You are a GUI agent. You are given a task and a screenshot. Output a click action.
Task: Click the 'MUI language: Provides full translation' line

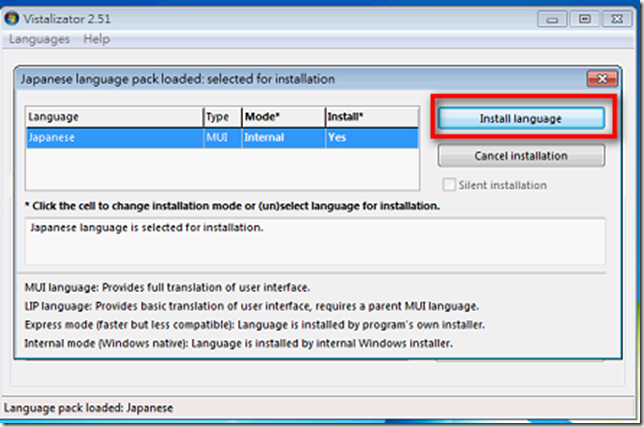coord(167,287)
